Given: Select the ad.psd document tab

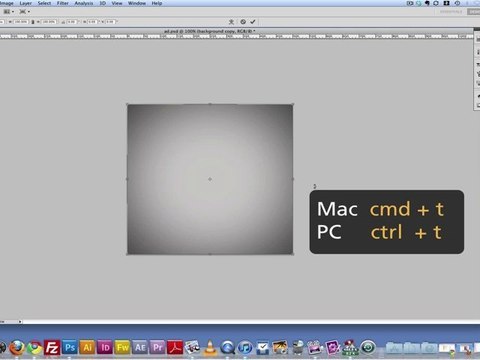Looking at the screenshot, I should (210, 31).
